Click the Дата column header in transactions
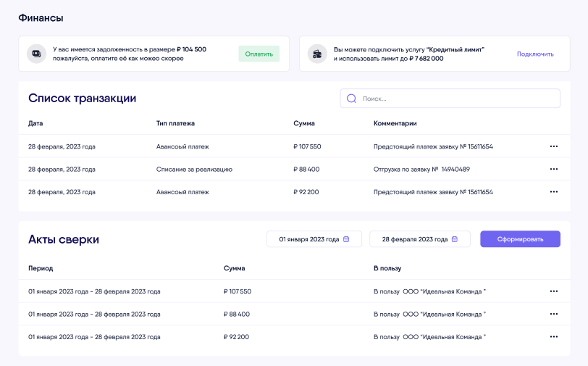 point(35,123)
